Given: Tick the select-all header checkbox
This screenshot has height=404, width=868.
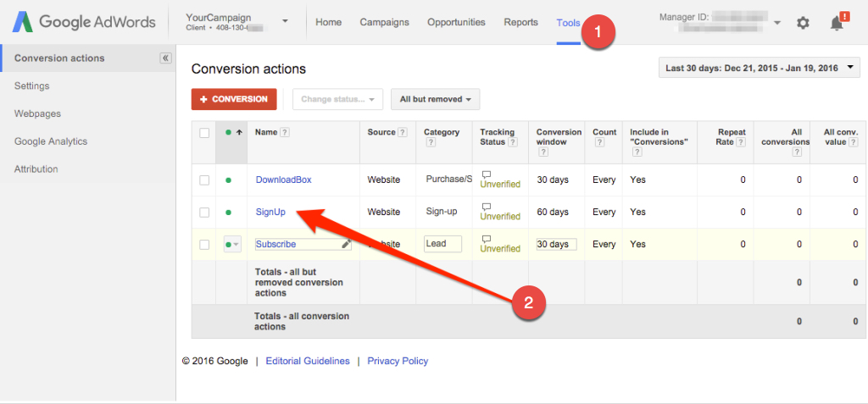Looking at the screenshot, I should tap(204, 133).
